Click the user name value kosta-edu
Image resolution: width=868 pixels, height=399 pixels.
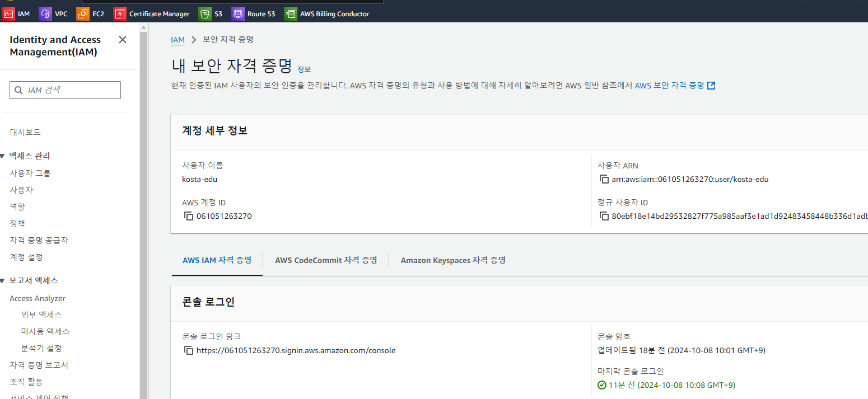(199, 179)
